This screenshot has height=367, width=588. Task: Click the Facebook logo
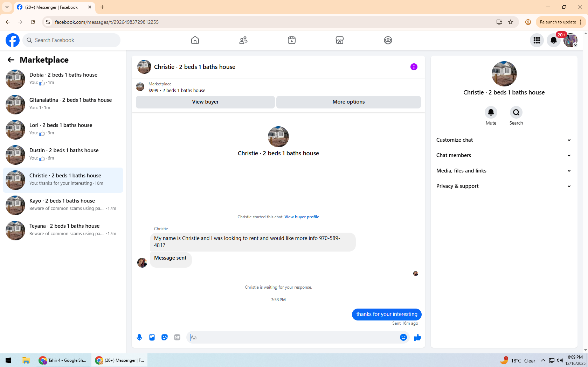(x=13, y=40)
